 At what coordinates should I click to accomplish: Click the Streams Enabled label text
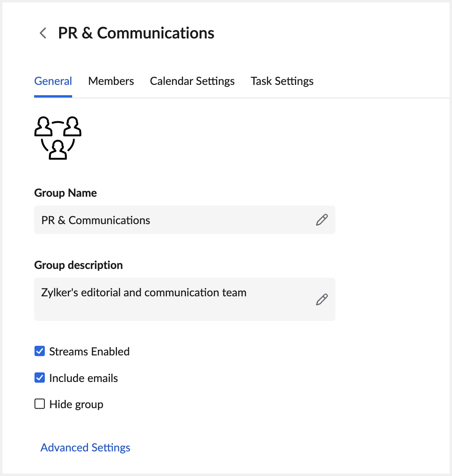click(89, 351)
